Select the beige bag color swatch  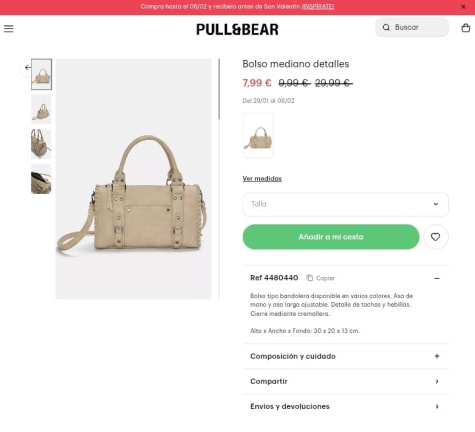coord(258,135)
